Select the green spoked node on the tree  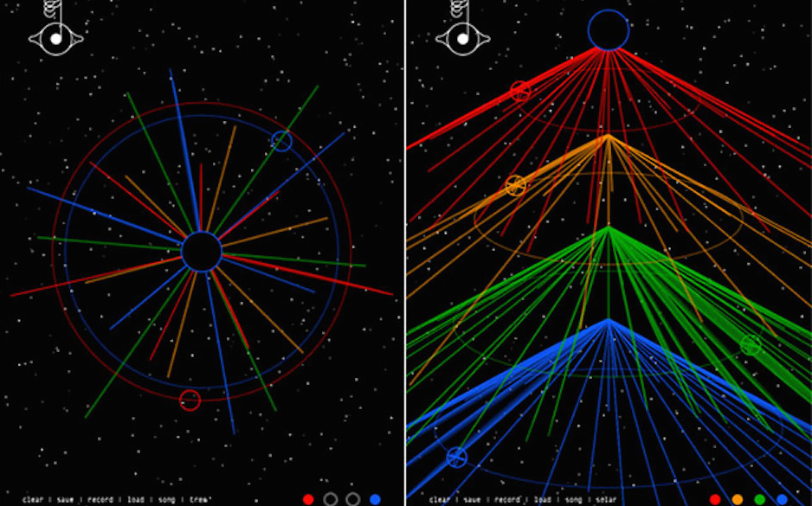pyautogui.click(x=751, y=345)
